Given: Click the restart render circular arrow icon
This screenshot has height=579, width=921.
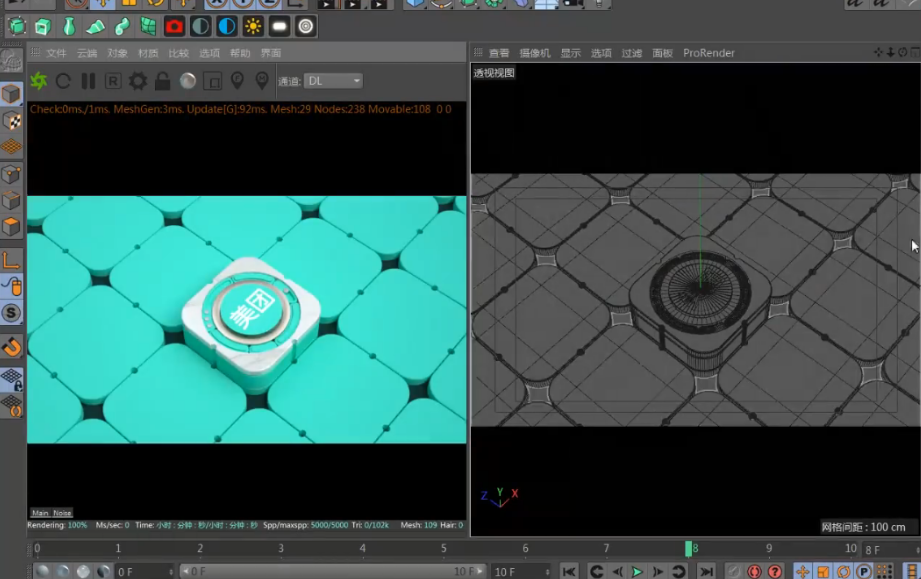Looking at the screenshot, I should (x=64, y=81).
